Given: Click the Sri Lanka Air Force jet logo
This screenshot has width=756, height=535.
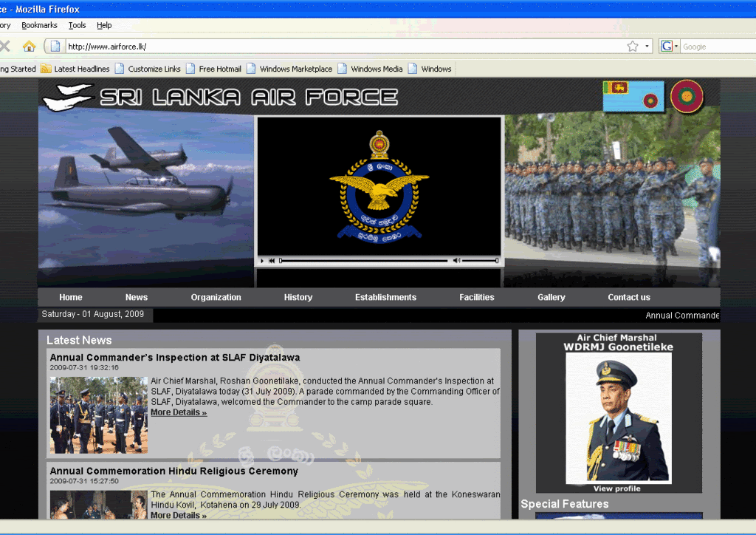Looking at the screenshot, I should pos(67,97).
